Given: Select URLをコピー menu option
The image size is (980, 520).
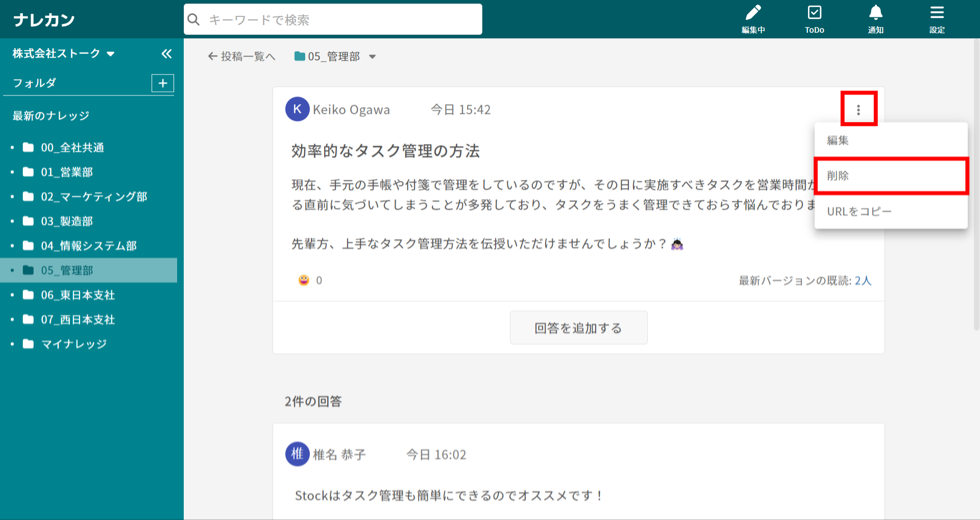Looking at the screenshot, I should 859,211.
